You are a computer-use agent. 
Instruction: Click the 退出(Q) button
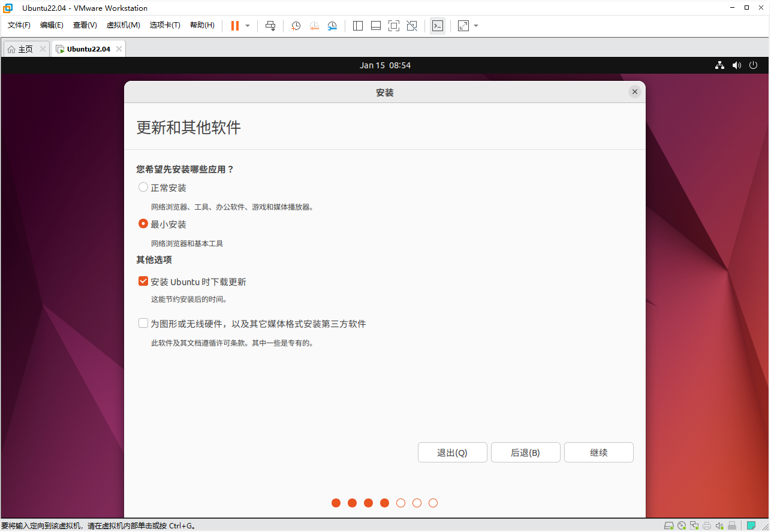(452, 452)
